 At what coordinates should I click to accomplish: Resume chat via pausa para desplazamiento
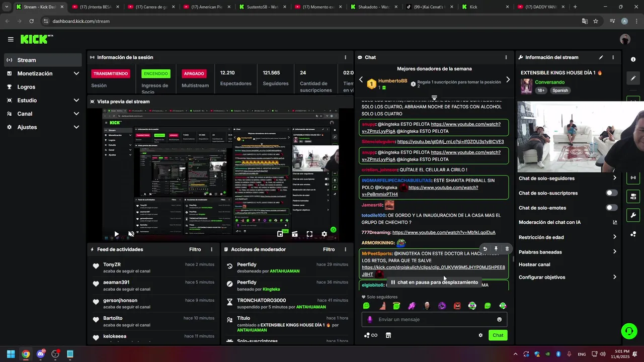click(x=434, y=282)
